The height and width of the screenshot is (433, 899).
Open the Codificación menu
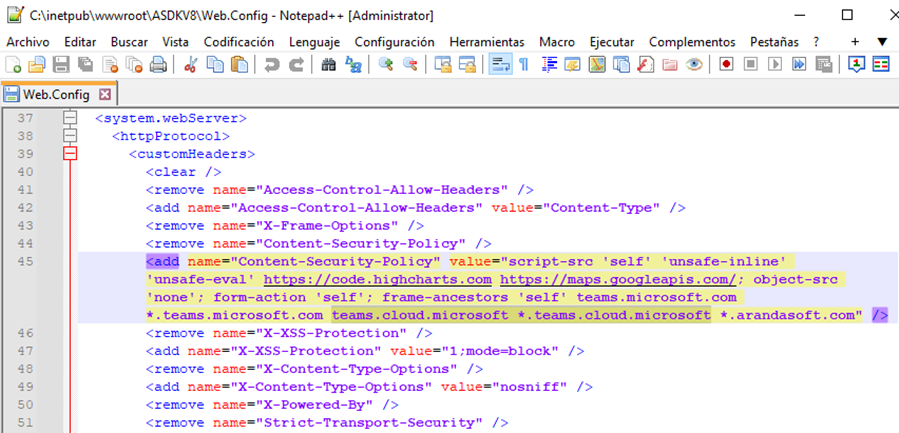tap(238, 42)
